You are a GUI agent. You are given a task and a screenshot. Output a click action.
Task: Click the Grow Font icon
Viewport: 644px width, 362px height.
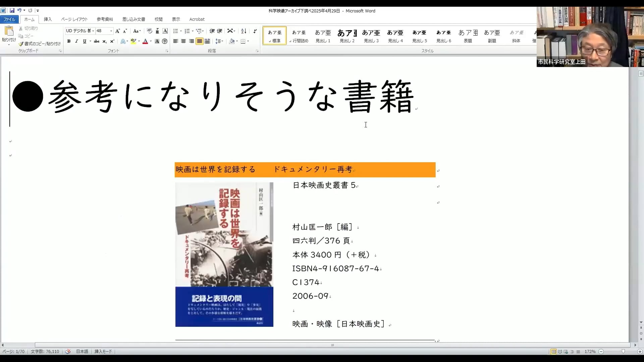117,31
